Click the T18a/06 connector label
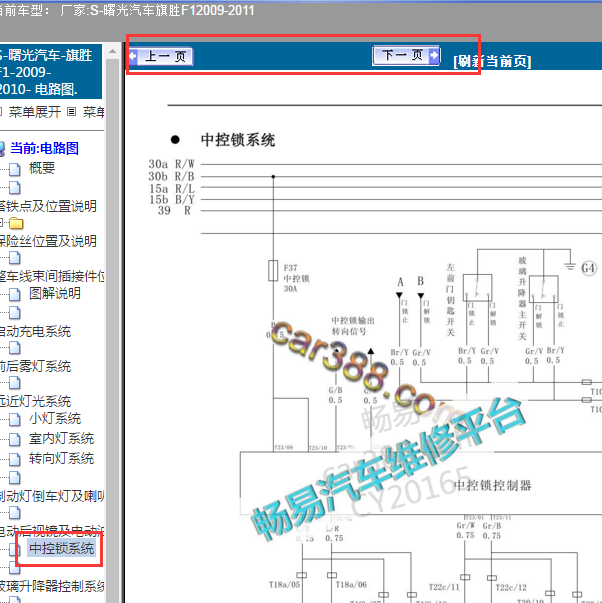 [351, 585]
